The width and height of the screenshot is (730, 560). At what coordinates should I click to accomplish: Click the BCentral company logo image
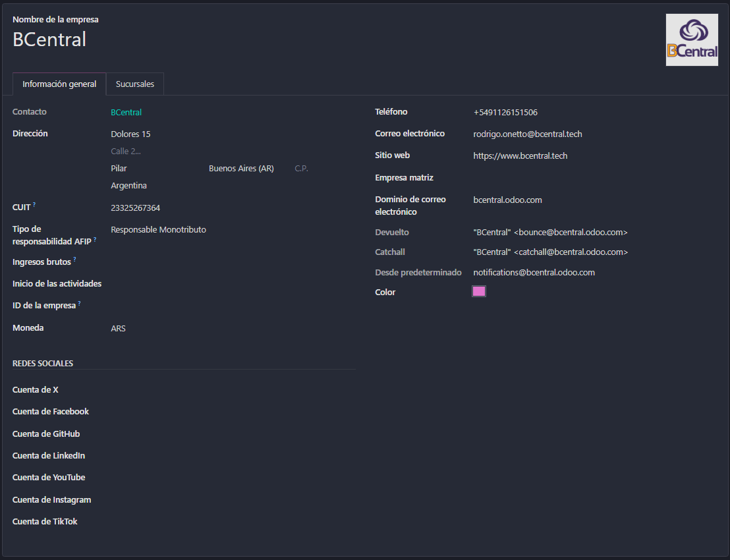691,40
